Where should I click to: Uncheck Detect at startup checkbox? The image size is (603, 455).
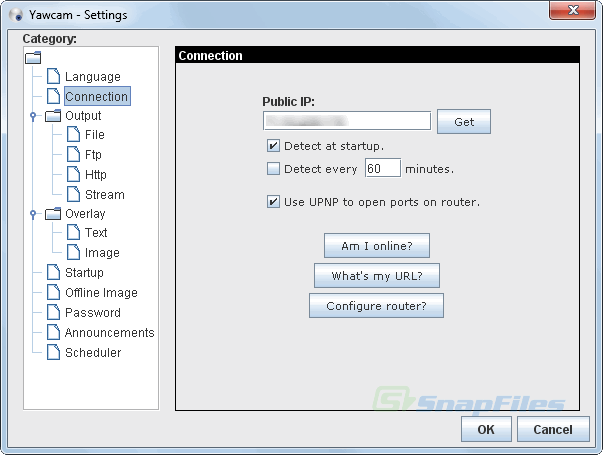(x=273, y=146)
